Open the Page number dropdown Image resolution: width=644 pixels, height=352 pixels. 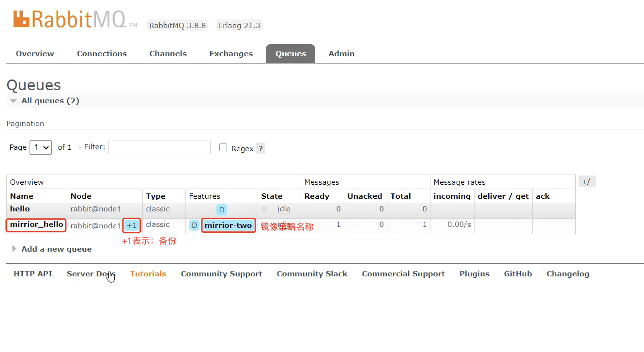coord(41,147)
